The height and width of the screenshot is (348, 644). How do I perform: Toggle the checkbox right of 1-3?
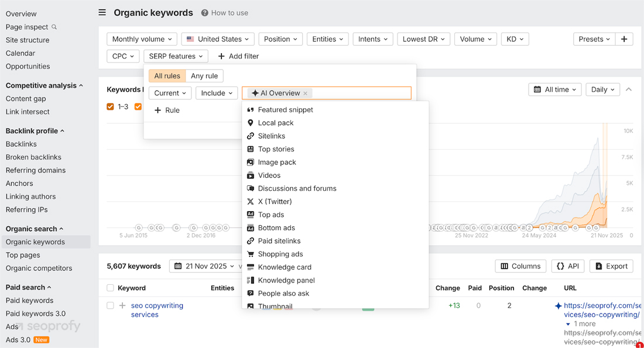coord(138,106)
